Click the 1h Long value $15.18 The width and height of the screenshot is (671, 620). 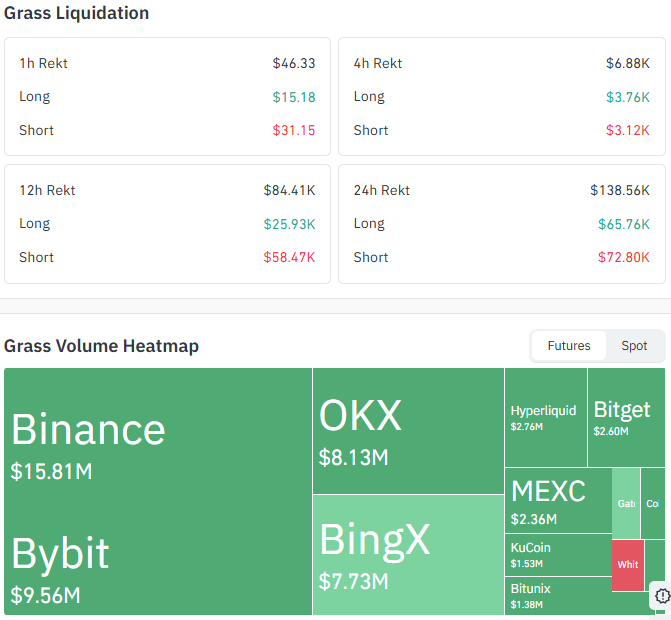pyautogui.click(x=294, y=97)
